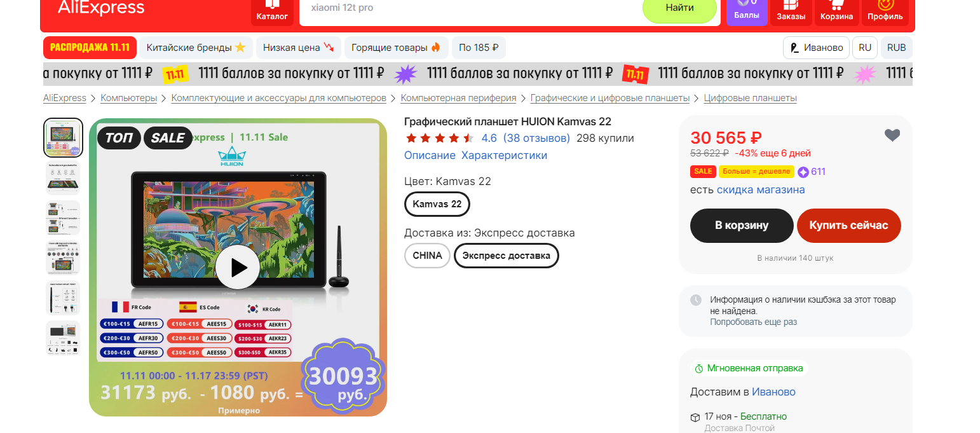
Task: Open the RUB currency selector
Action: pyautogui.click(x=897, y=48)
